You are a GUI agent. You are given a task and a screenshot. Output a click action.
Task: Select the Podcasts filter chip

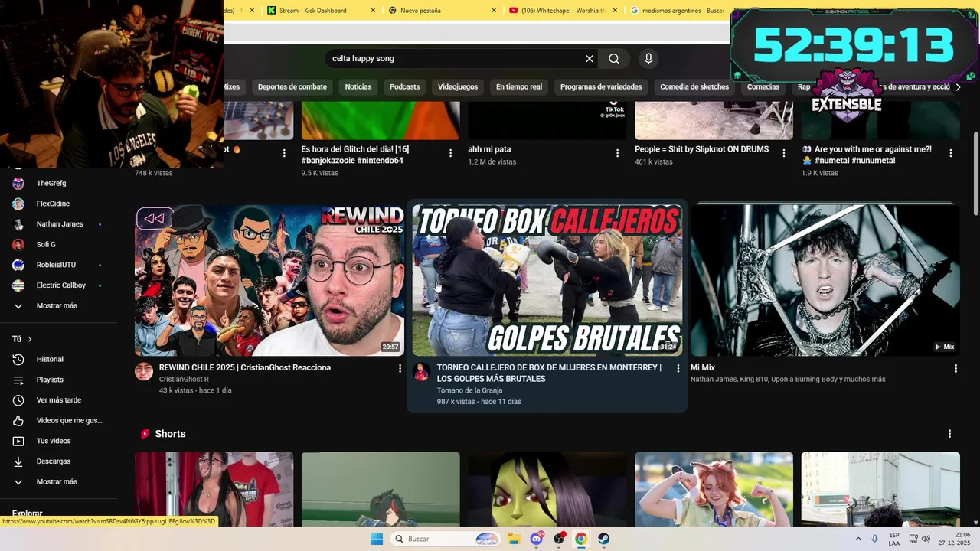404,87
